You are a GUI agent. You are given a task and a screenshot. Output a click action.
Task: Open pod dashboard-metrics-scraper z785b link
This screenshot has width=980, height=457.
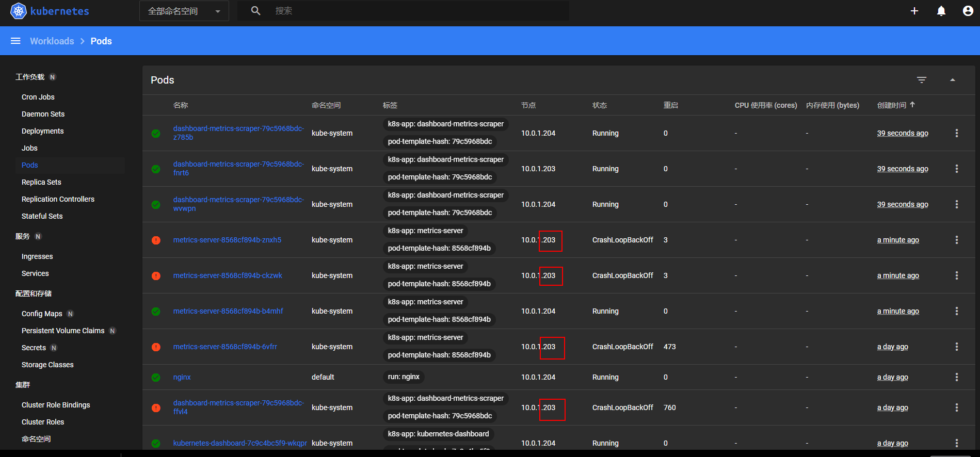[x=238, y=133]
